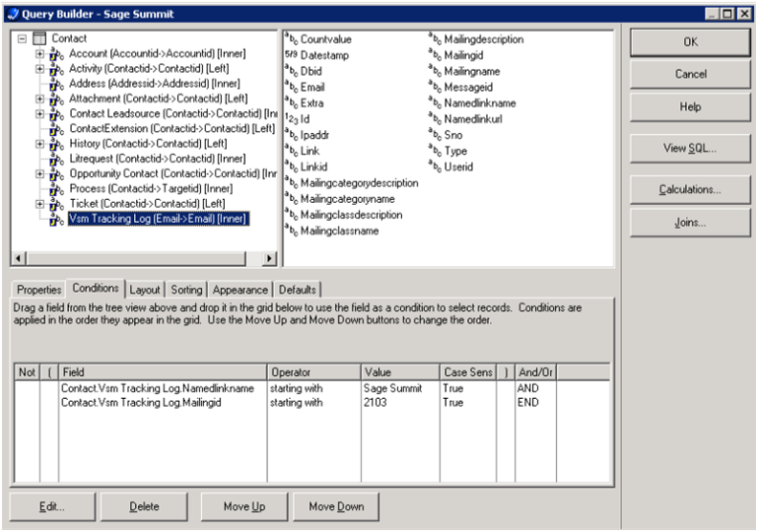Click Edit for the selected condition
This screenshot has height=532, width=757.
52,506
